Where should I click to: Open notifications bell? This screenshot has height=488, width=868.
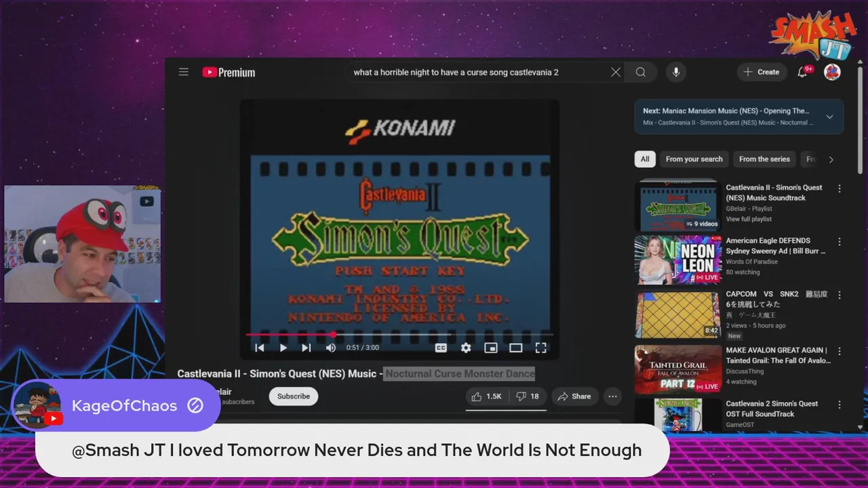pos(803,72)
